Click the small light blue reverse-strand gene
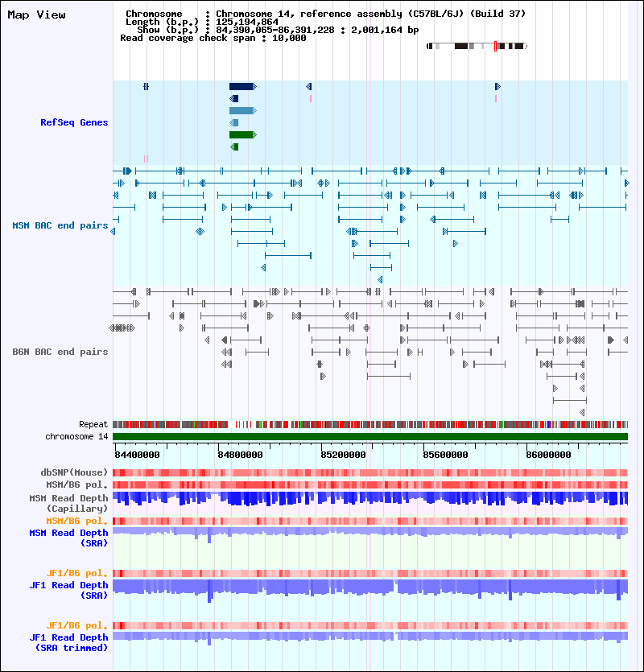The height and width of the screenshot is (672, 644). pyautogui.click(x=233, y=122)
